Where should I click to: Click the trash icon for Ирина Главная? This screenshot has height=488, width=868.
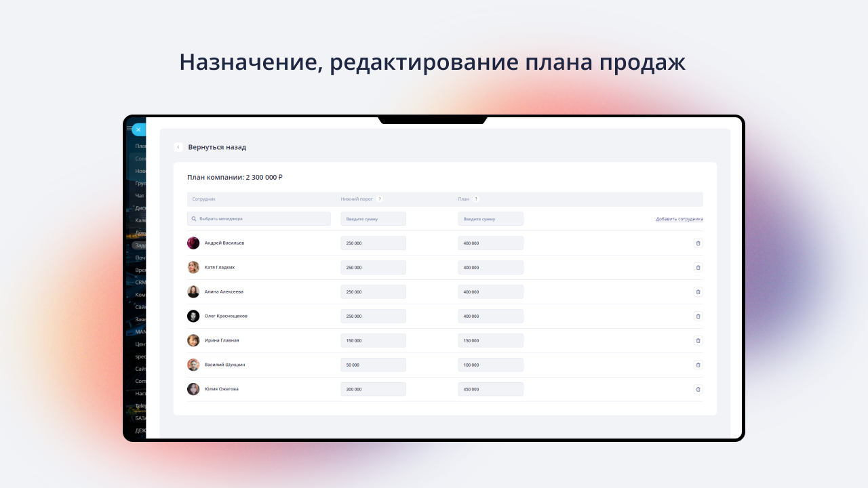click(698, 340)
